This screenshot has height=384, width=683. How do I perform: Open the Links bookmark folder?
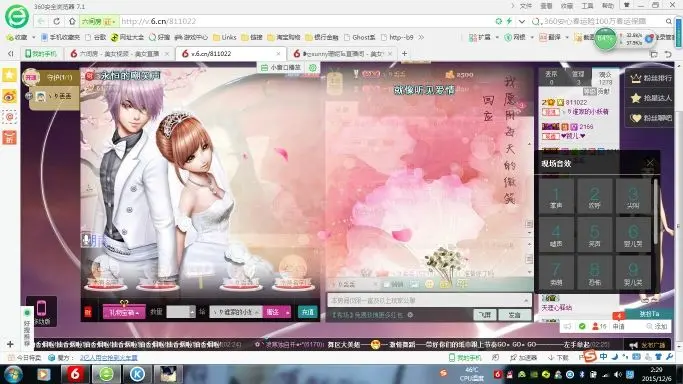pos(224,37)
